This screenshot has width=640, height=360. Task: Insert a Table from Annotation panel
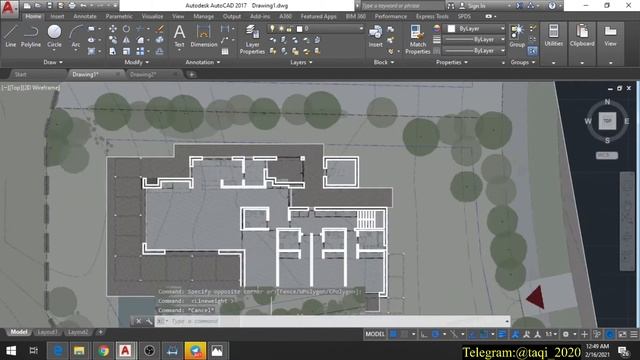click(225, 51)
